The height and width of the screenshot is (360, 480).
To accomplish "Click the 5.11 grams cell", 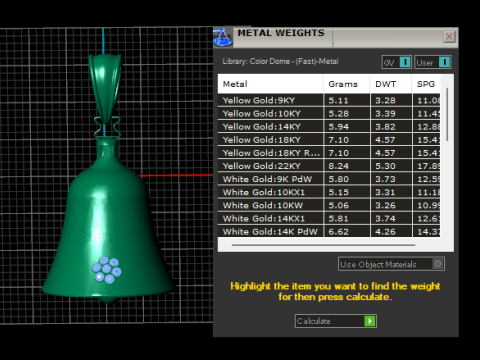I will coord(347,100).
